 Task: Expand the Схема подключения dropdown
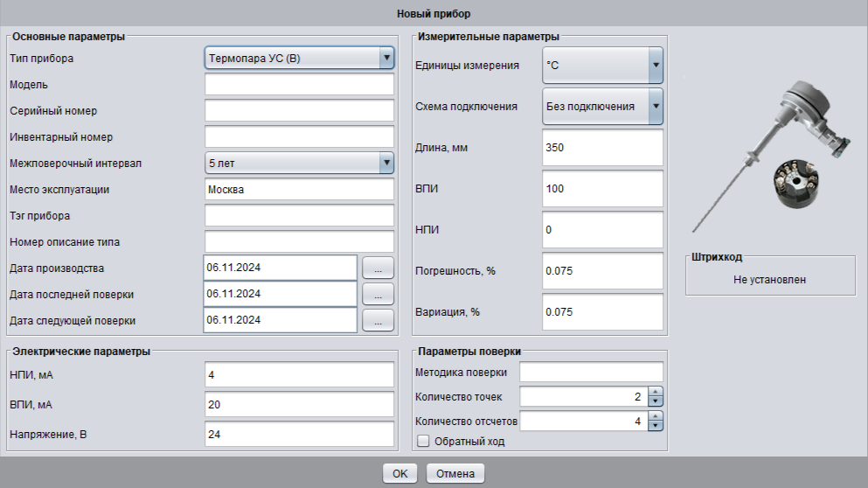[655, 107]
